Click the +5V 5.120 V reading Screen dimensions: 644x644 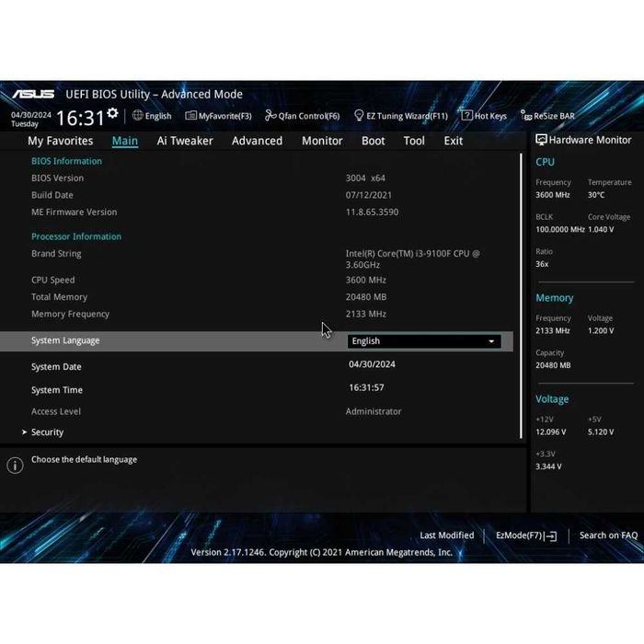[601, 431]
